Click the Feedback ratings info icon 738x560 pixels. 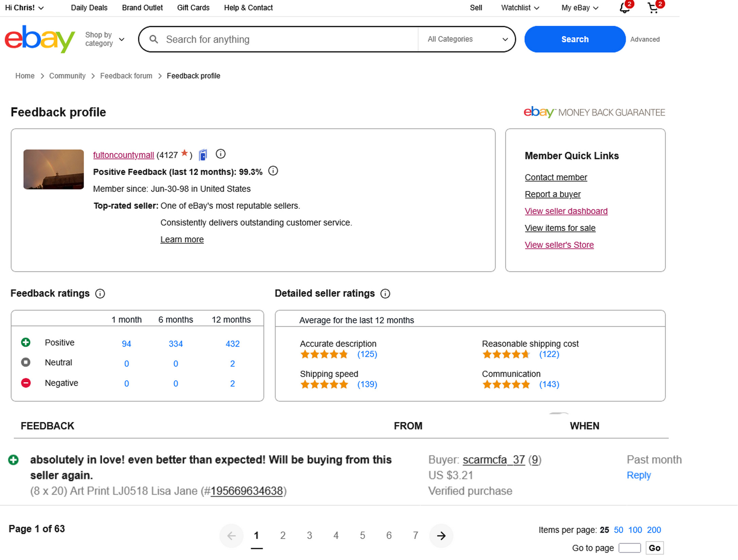click(100, 294)
